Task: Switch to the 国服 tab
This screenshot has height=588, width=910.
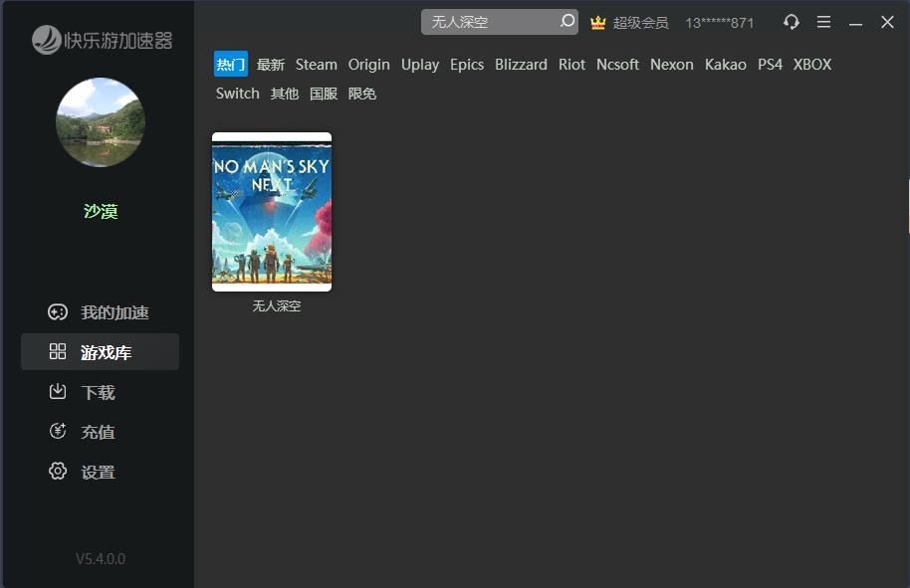Action: 324,94
